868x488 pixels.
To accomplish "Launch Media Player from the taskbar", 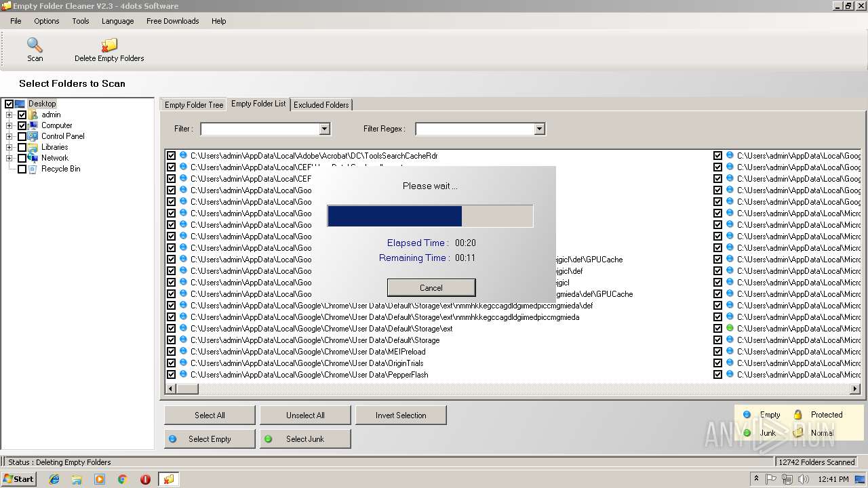I will click(x=100, y=479).
